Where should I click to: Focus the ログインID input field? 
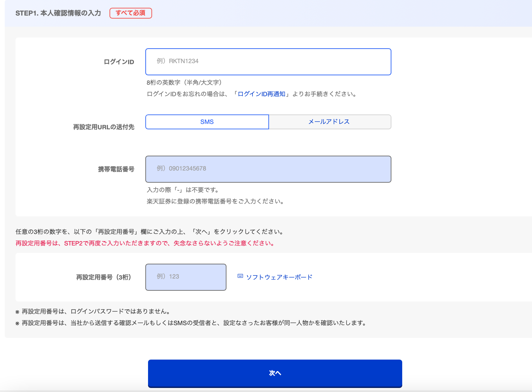268,62
